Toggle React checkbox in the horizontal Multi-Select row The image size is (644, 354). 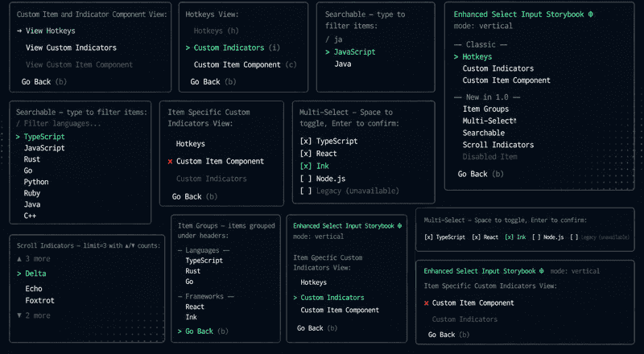coord(476,237)
